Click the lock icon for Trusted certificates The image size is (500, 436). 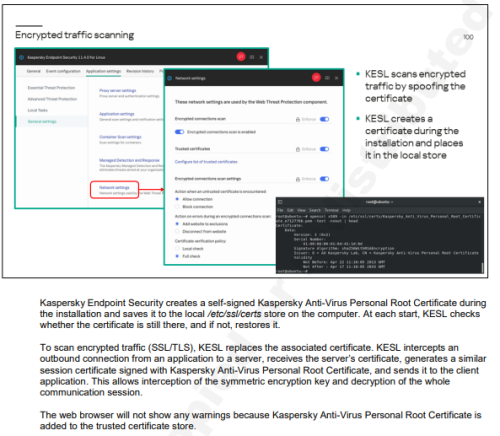coord(298,149)
